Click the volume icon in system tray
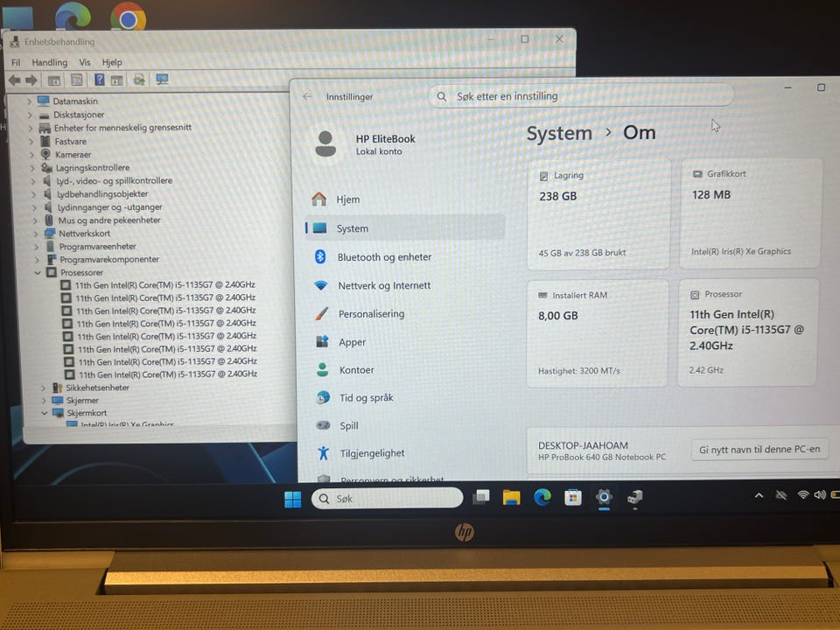 pos(820,495)
